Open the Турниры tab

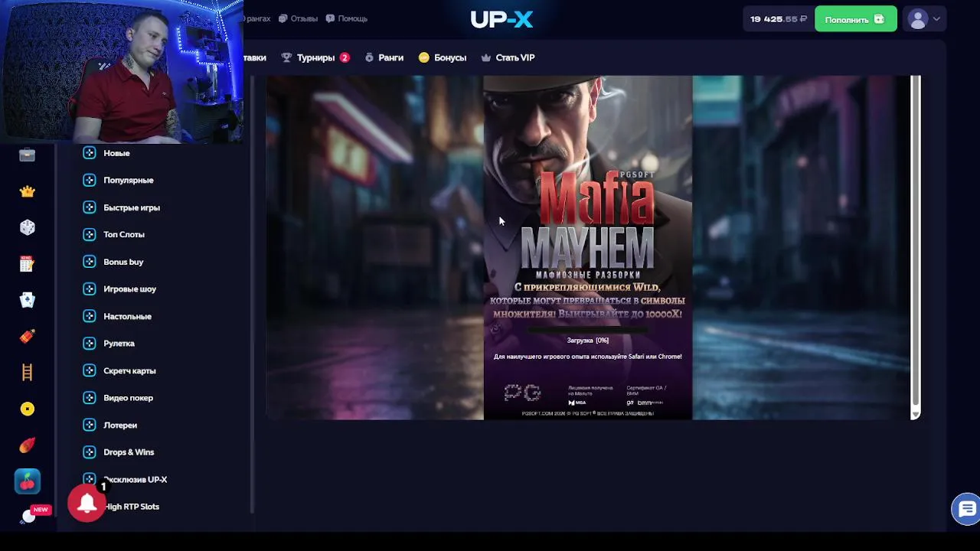pos(315,57)
